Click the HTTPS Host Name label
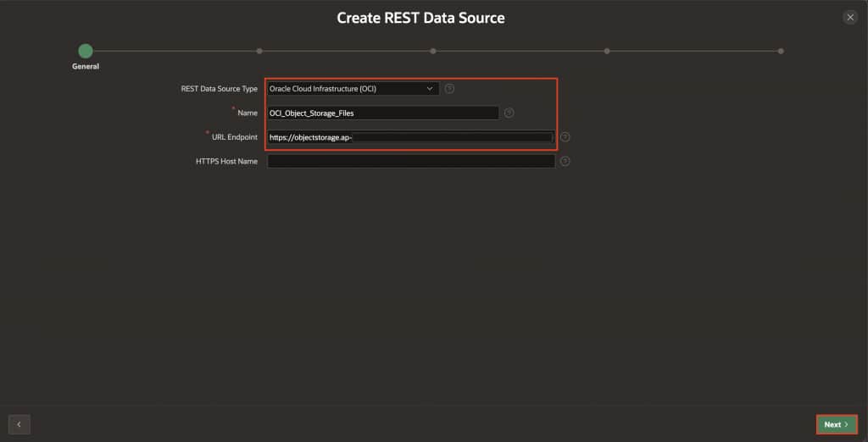The image size is (868, 442). (x=226, y=161)
